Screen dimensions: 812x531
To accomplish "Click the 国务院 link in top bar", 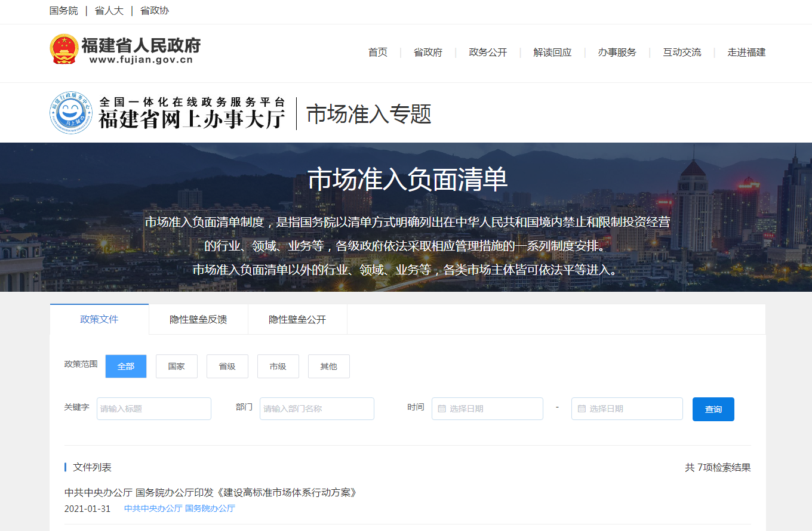I will pos(63,11).
